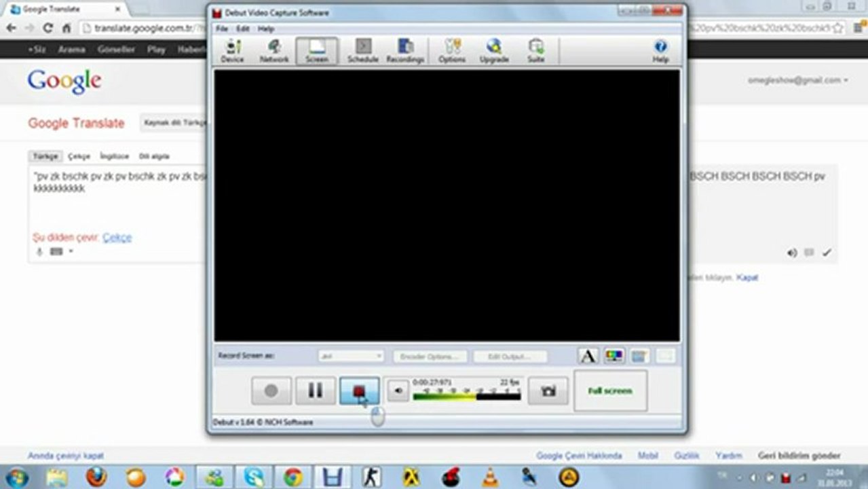The image size is (868, 489).
Task: Toggle the virtual keyboard icon
Action: coord(56,252)
